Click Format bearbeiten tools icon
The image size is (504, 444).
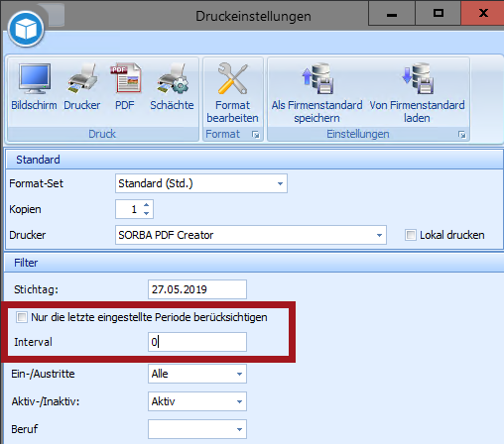tap(232, 78)
